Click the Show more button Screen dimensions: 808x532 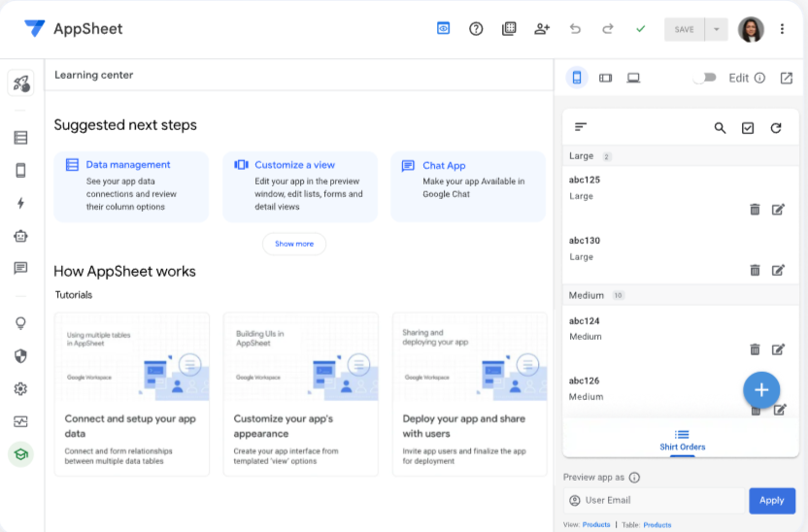pos(294,244)
